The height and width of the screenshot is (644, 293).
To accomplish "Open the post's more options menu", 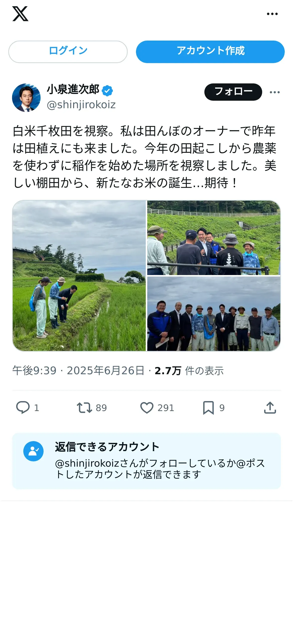I will (275, 92).
